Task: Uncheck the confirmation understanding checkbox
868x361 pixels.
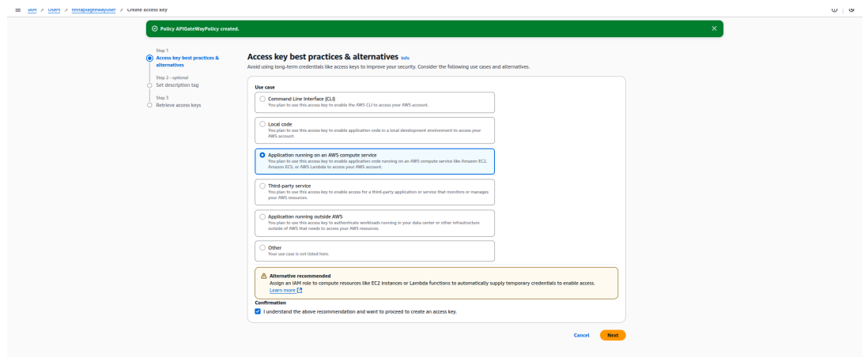Action: (x=258, y=311)
